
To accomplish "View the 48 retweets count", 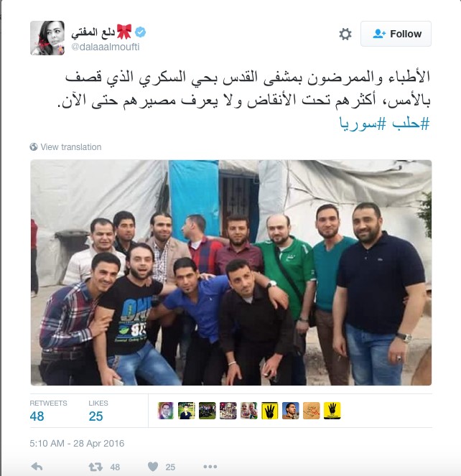I will pos(37,416).
